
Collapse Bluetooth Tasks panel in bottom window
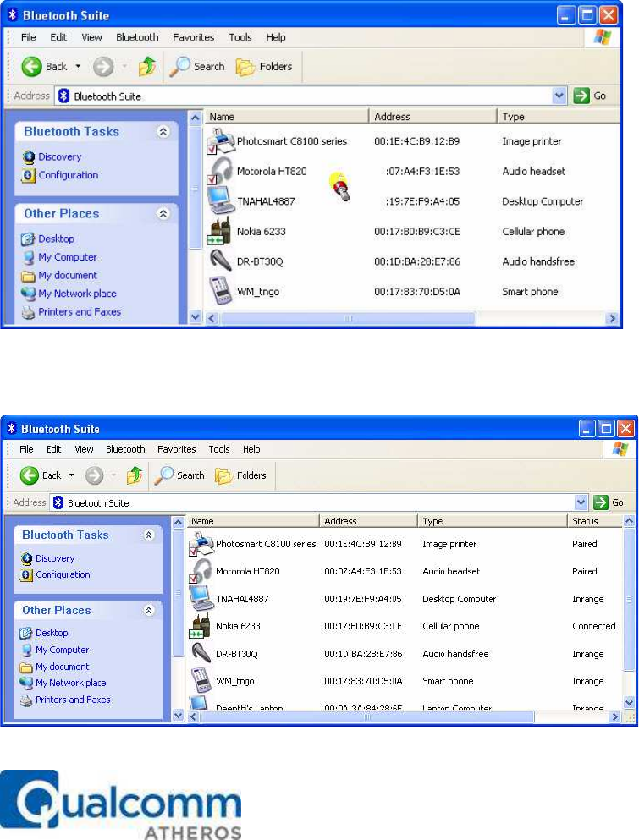pyautogui.click(x=149, y=535)
